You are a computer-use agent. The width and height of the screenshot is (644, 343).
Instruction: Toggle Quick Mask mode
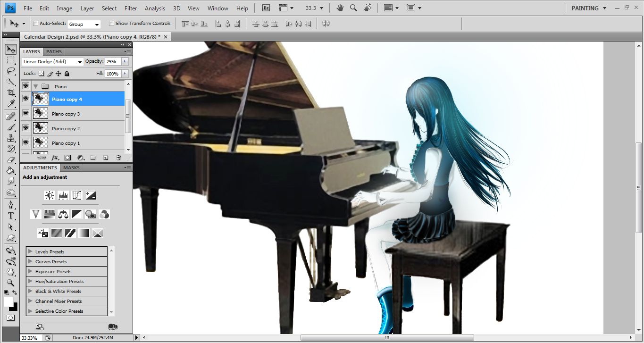point(10,318)
